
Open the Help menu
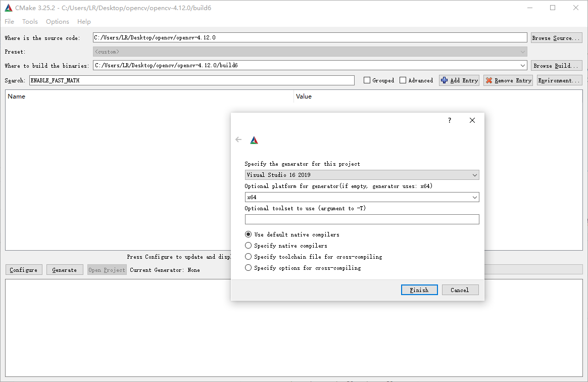click(x=84, y=21)
